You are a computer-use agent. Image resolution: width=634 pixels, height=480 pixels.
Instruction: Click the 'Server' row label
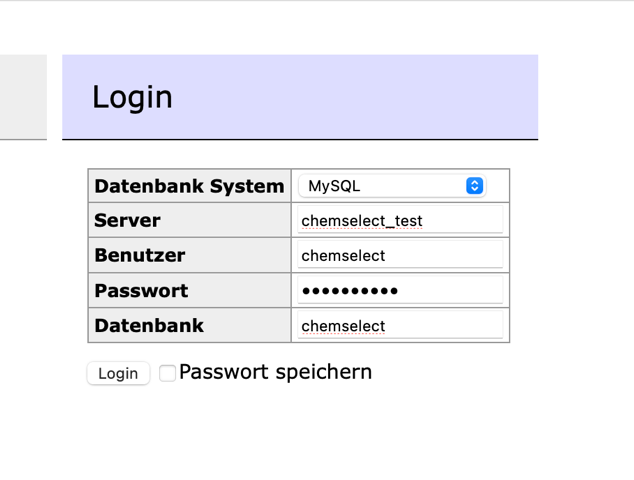(127, 221)
